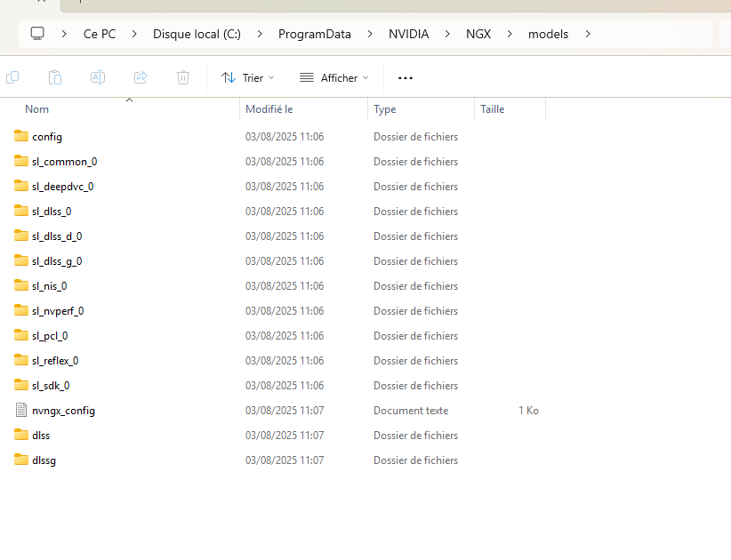This screenshot has width=731, height=560.
Task: Expand the chevron after models in path
Action: (x=589, y=35)
